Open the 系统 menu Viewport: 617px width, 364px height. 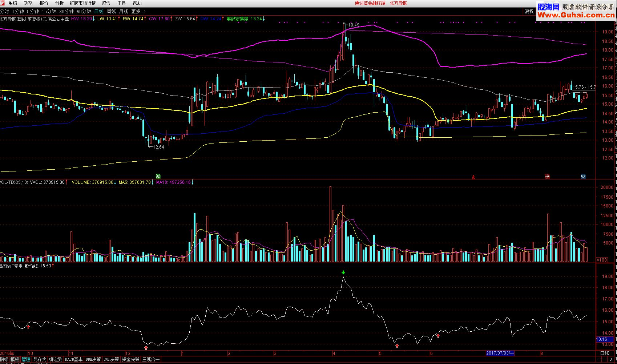12,3
